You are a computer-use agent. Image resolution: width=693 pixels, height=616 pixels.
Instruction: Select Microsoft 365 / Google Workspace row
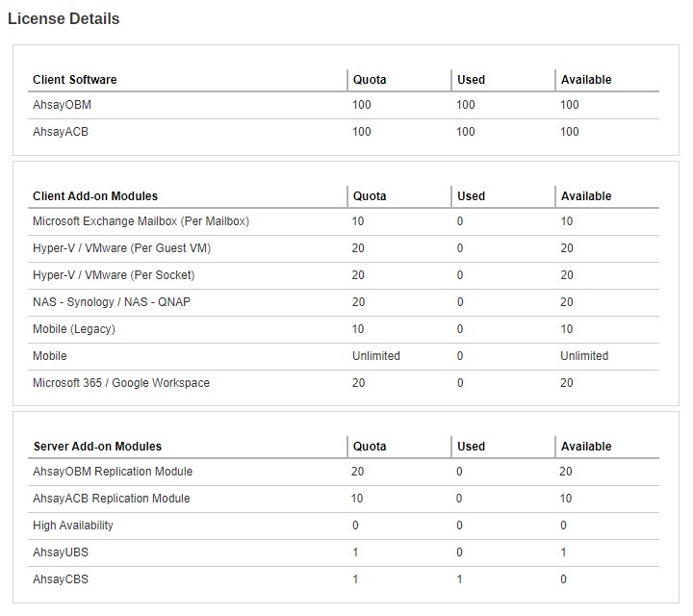click(x=344, y=383)
